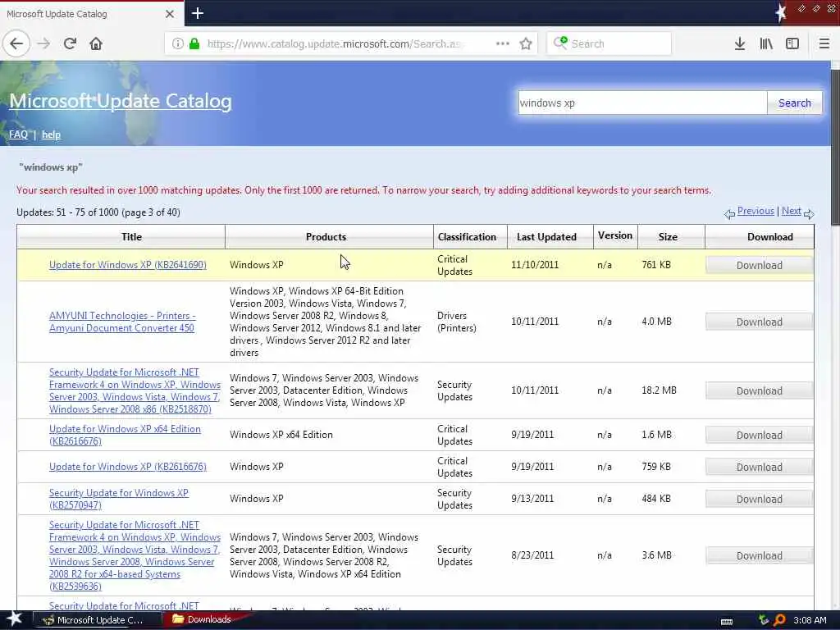840x630 pixels.
Task: Click the previous page arrow icon
Action: tap(729, 214)
